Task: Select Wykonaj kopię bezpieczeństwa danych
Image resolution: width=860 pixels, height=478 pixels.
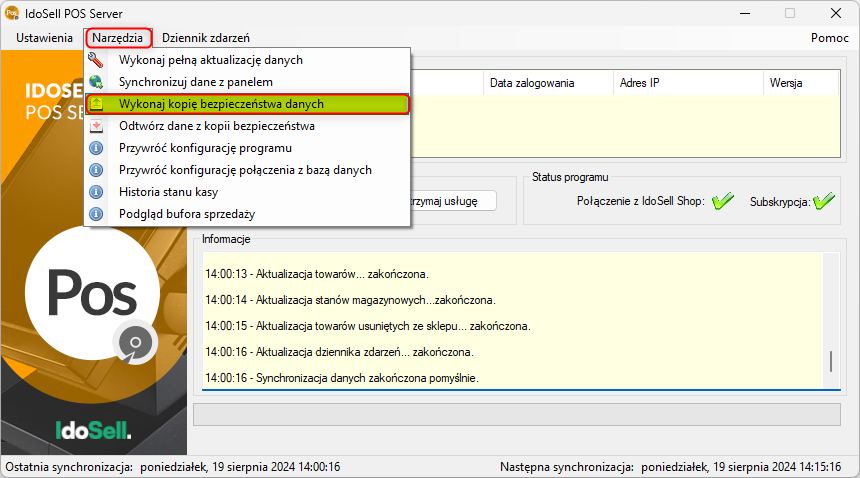Action: (247, 104)
